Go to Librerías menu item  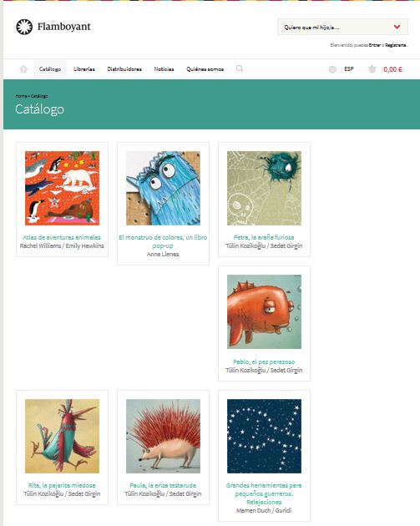(83, 69)
